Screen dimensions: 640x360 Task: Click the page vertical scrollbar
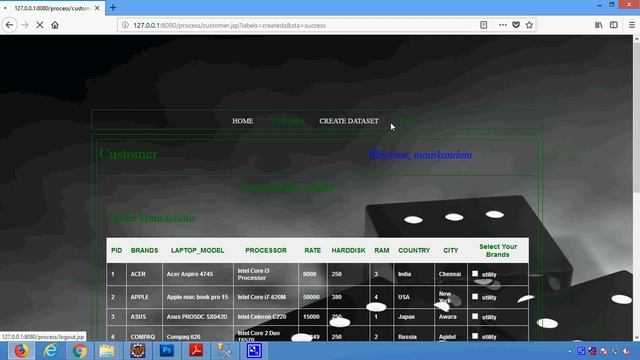click(636, 188)
